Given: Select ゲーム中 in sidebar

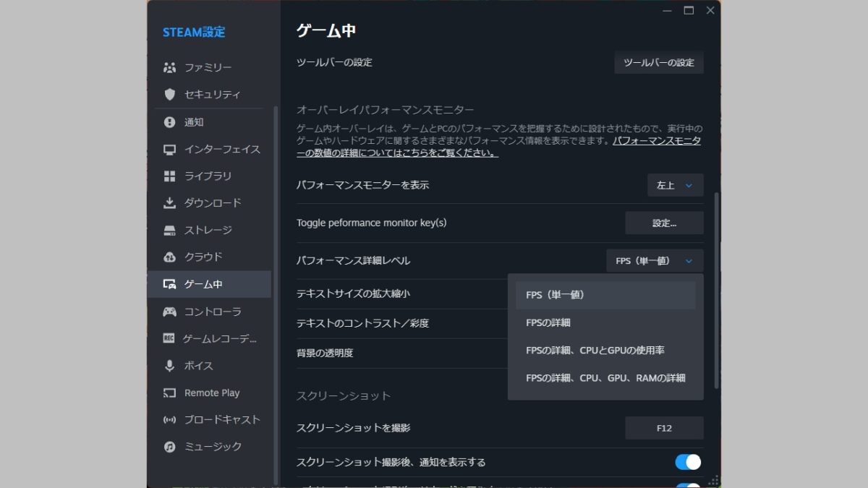Looking at the screenshot, I should 209,284.
